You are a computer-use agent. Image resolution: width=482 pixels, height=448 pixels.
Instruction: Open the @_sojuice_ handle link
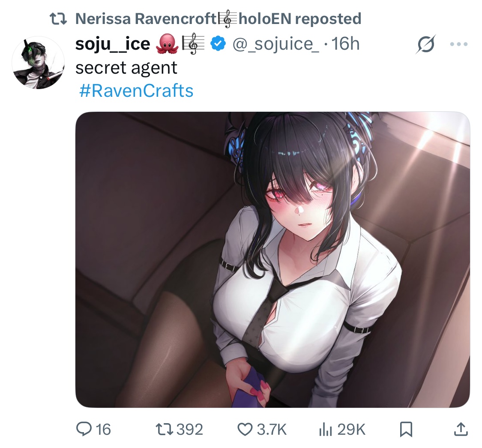point(276,44)
